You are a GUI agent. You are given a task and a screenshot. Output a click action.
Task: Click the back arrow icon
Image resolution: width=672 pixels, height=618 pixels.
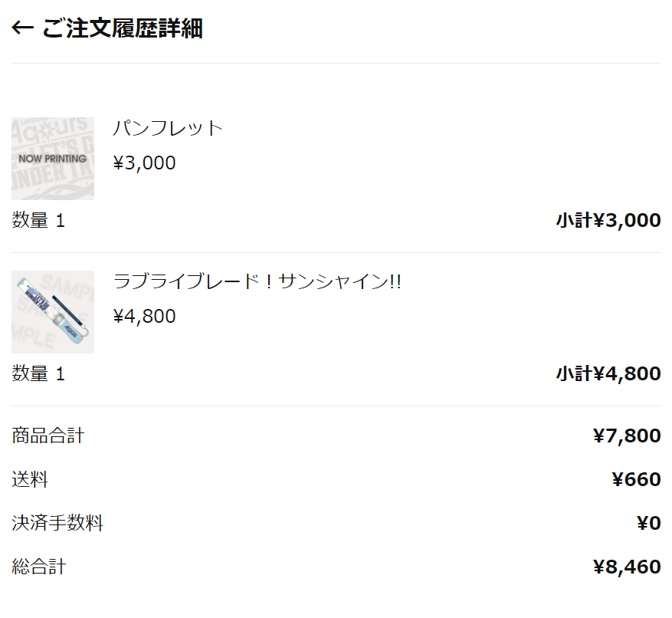point(22,29)
